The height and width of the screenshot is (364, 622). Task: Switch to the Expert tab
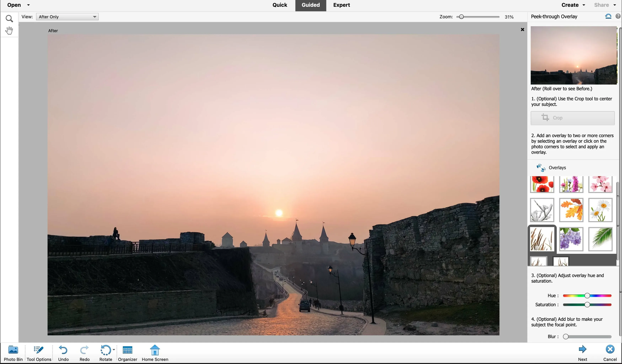point(341,5)
